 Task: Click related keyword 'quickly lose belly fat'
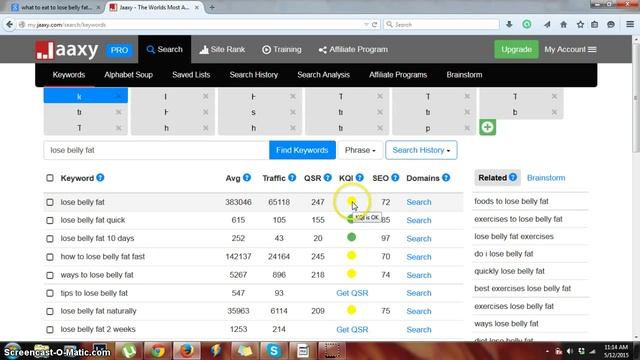pyautogui.click(x=509, y=271)
